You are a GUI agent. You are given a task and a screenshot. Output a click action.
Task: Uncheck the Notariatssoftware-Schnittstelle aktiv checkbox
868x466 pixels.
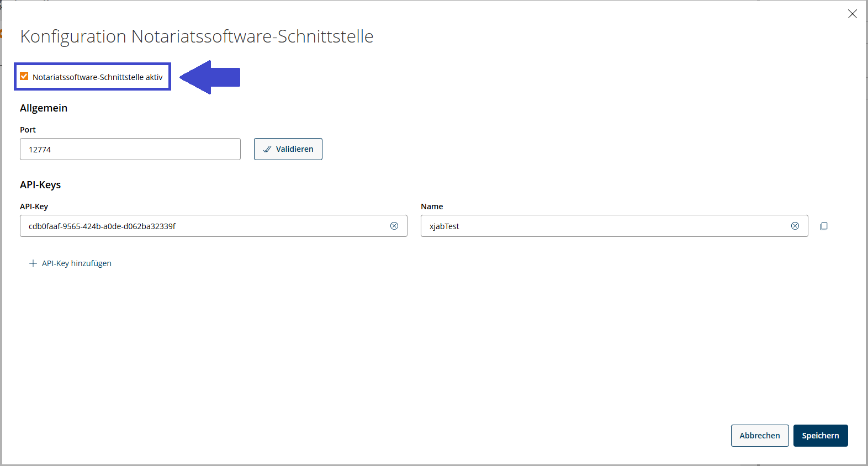point(24,77)
